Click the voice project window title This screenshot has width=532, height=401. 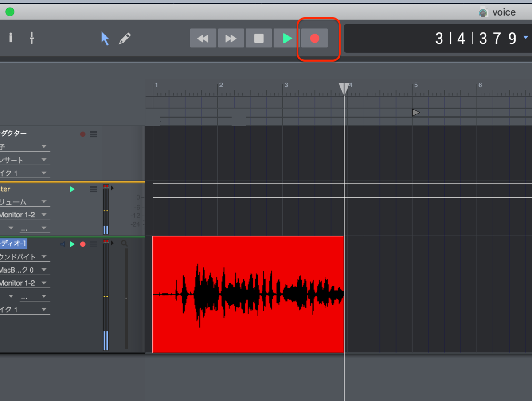(x=504, y=12)
